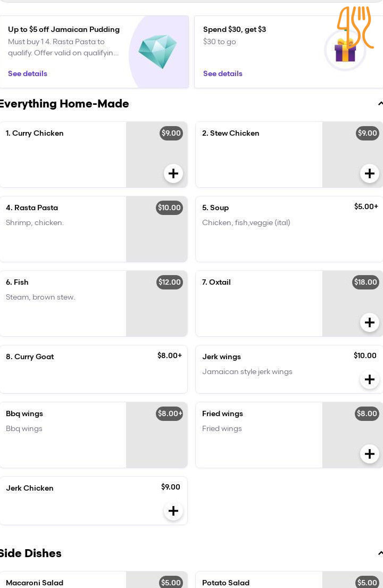Add 1. Curry Chicken with plus icon

173,173
